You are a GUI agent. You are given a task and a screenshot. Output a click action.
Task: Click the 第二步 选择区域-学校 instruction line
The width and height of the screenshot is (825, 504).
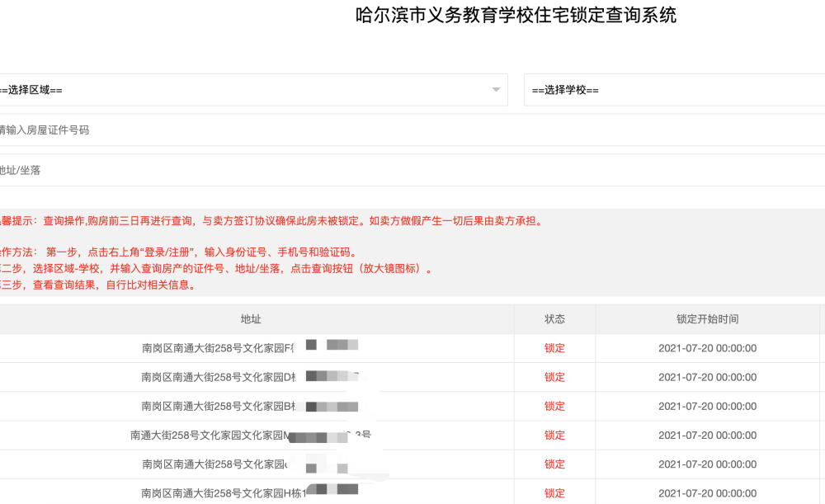[217, 268]
